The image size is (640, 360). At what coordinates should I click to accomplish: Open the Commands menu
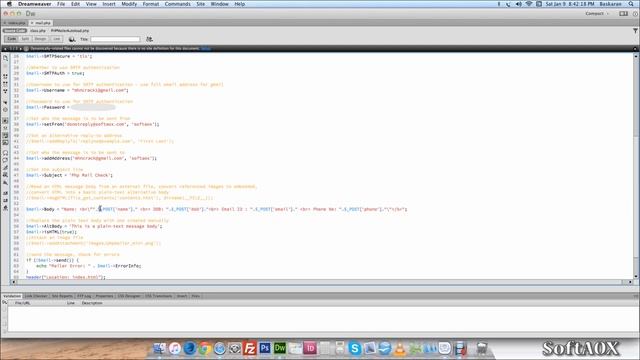[x=178, y=4]
